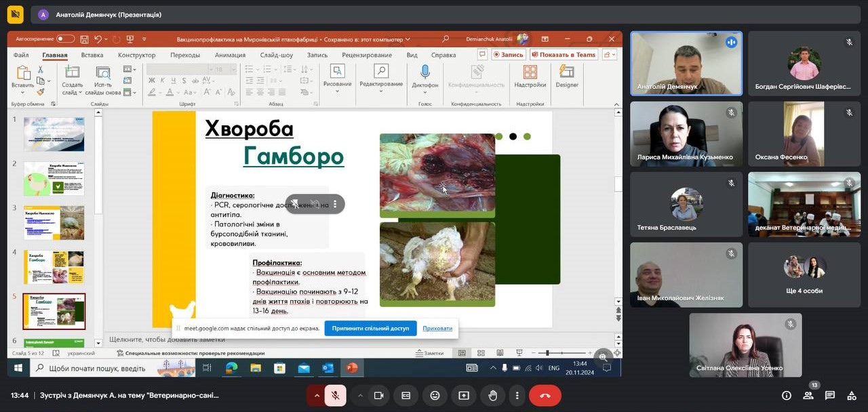Image resolution: width=868 pixels, height=412 pixels.
Task: Switch to Normal view in status bar
Action: (462, 353)
